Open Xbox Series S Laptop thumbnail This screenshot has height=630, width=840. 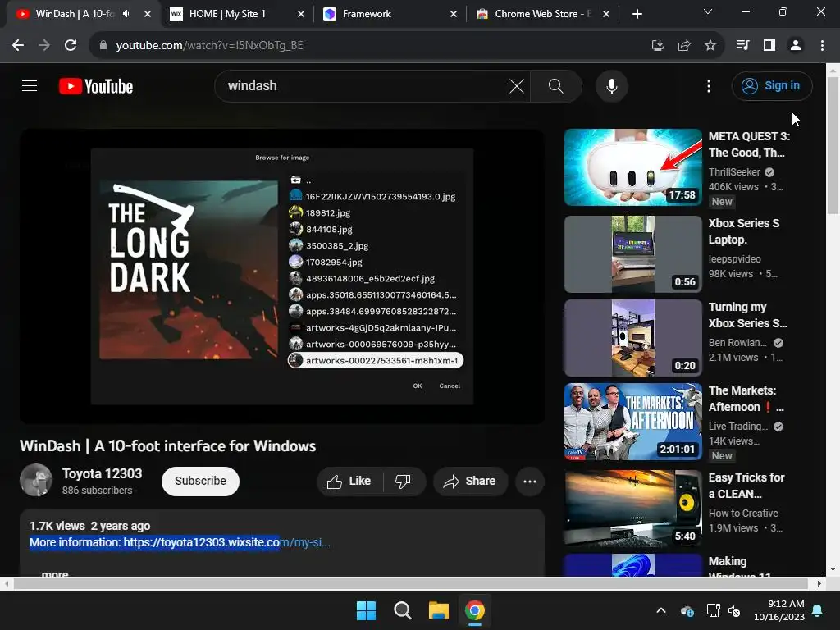tap(633, 254)
